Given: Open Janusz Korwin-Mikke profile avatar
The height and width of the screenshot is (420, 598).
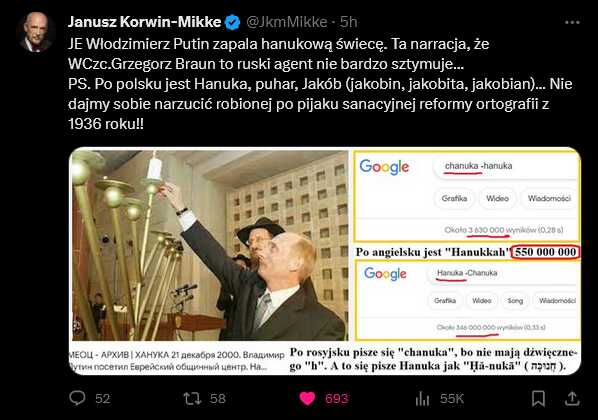Looking at the screenshot, I should [36, 32].
